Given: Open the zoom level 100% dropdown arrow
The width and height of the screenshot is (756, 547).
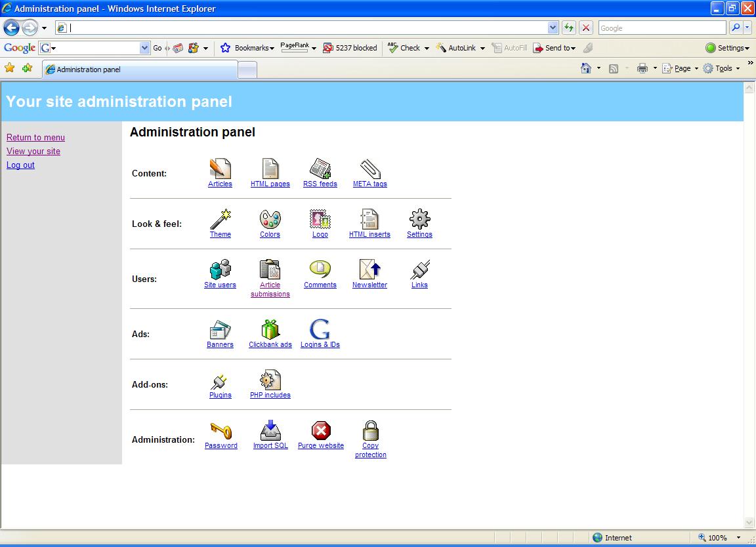Looking at the screenshot, I should click(738, 537).
